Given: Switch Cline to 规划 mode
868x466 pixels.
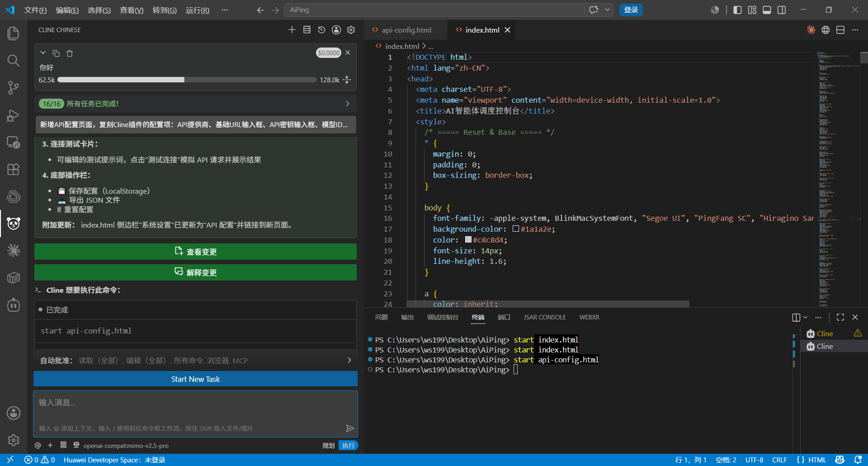Looking at the screenshot, I should [329, 446].
